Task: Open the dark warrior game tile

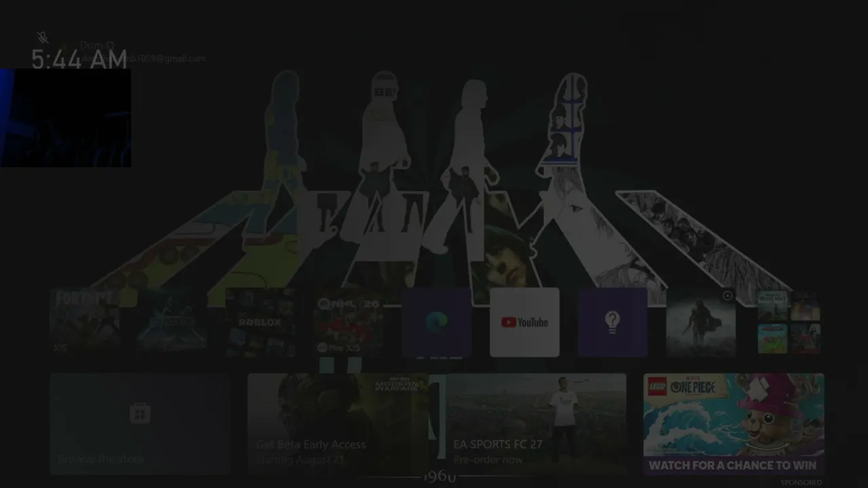Action: (701, 322)
